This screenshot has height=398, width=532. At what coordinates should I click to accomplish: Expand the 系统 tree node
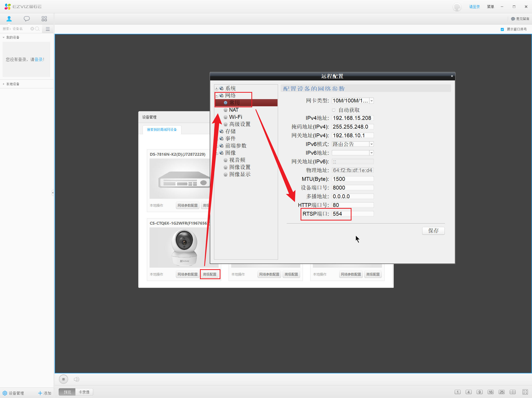coord(217,88)
